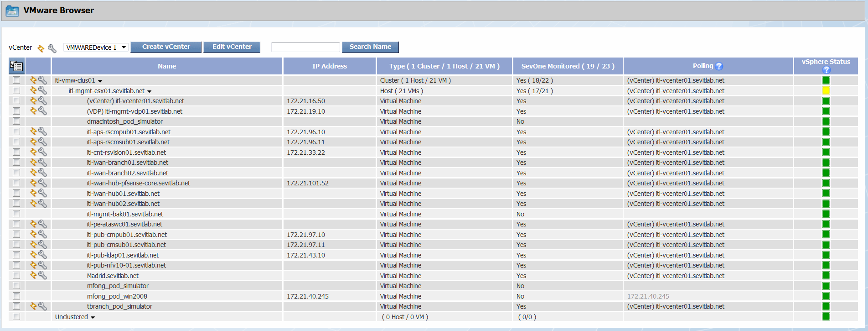Click the wrench icon for itl-iwan-branch02.sevitlab.net
Viewport: 868px width, 331px height.
point(42,173)
